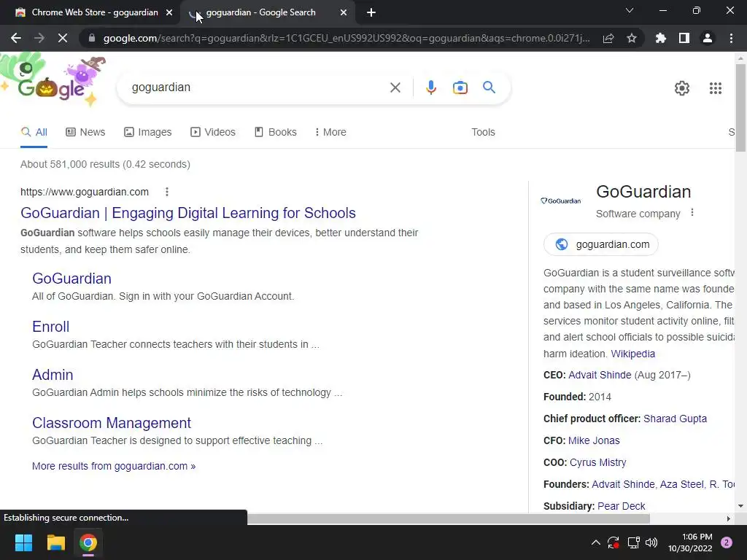The image size is (747, 560).
Task: Open the Chrome profile menu
Action: [708, 38]
